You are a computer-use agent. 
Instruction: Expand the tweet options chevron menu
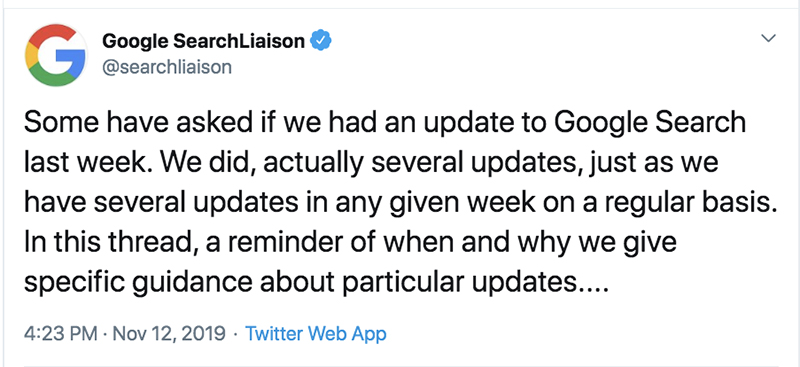pos(768,38)
